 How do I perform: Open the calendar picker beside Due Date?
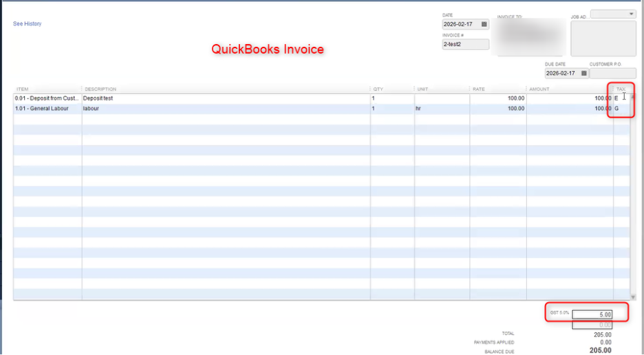tap(584, 73)
